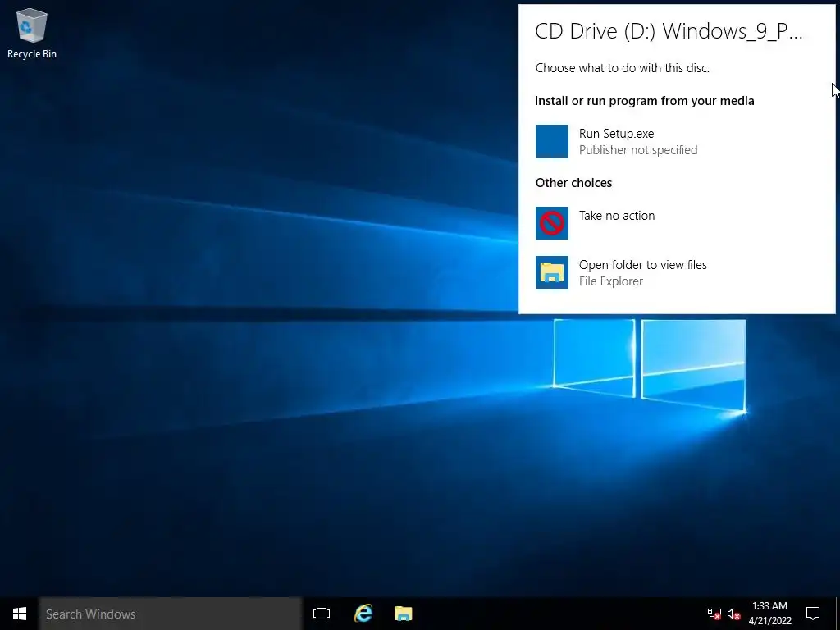Click 'Choose what to do with this disc.' text
Image resolution: width=840 pixels, height=630 pixels.
pyautogui.click(x=623, y=68)
